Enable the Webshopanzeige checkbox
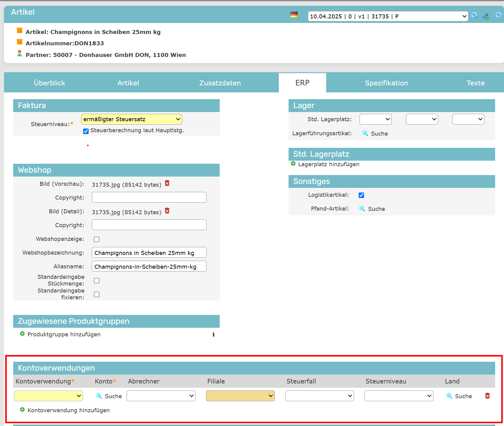This screenshot has height=426, width=504. pos(97,239)
